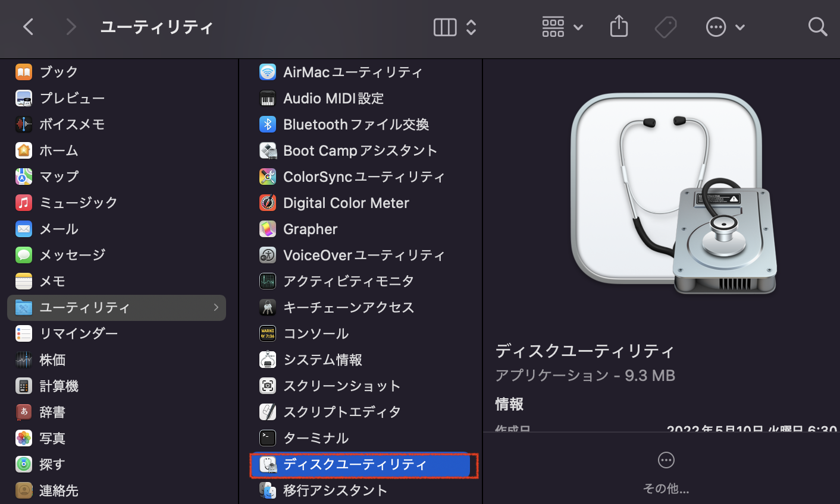The height and width of the screenshot is (504, 840).
Task: Select the Digital Color Meter icon
Action: click(268, 203)
